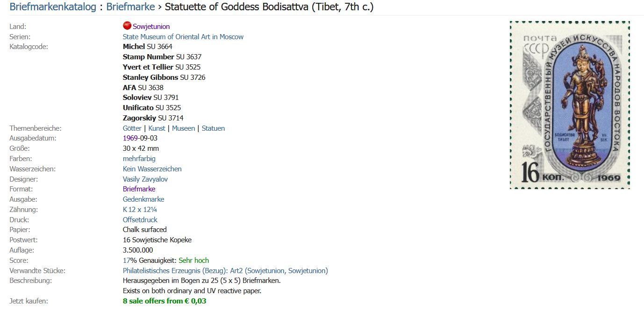
Task: Open the Briefmarkenkatalog breadcrumb link
Action: coord(53,7)
